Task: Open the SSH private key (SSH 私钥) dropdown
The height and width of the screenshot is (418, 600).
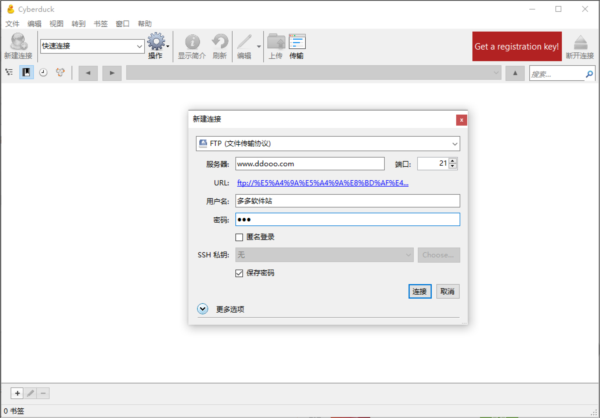Action: coord(324,255)
